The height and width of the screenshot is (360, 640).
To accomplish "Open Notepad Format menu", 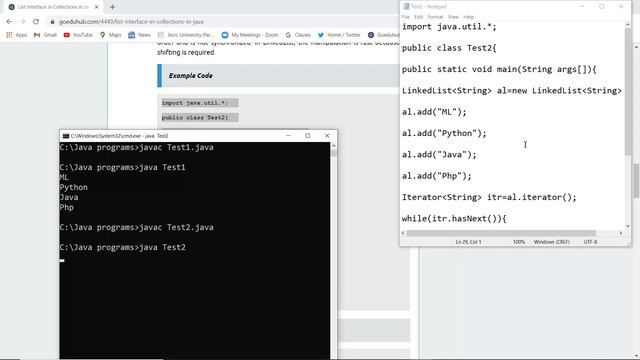I will pyautogui.click(x=435, y=17).
